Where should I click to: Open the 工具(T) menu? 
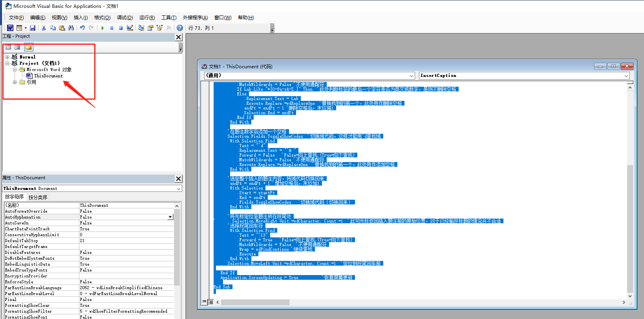click(169, 18)
